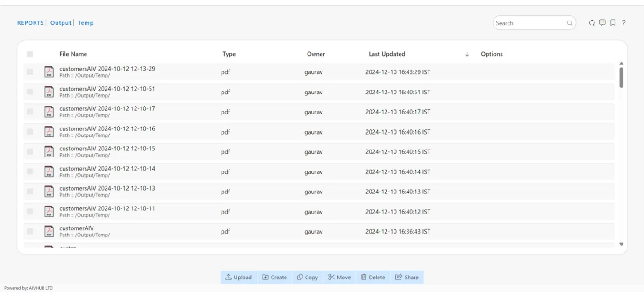Click the vertical scrollbar thumb
The height and width of the screenshot is (292, 644).
point(621,77)
